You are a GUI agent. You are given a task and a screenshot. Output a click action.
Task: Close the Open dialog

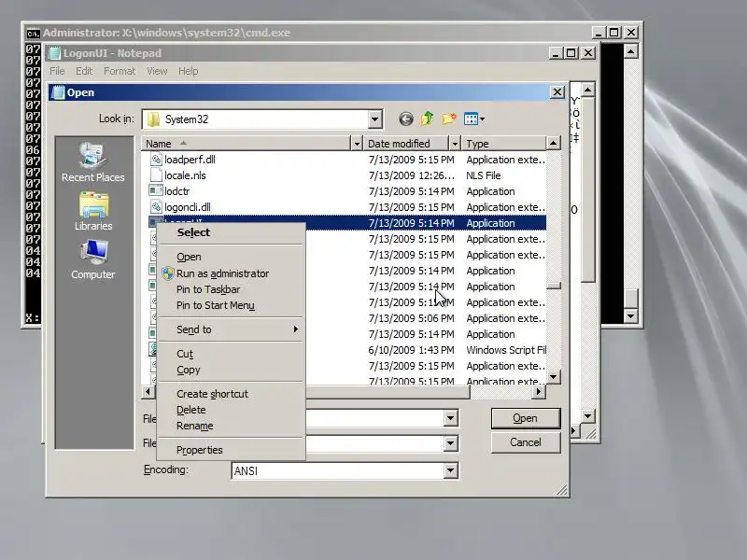(x=557, y=91)
